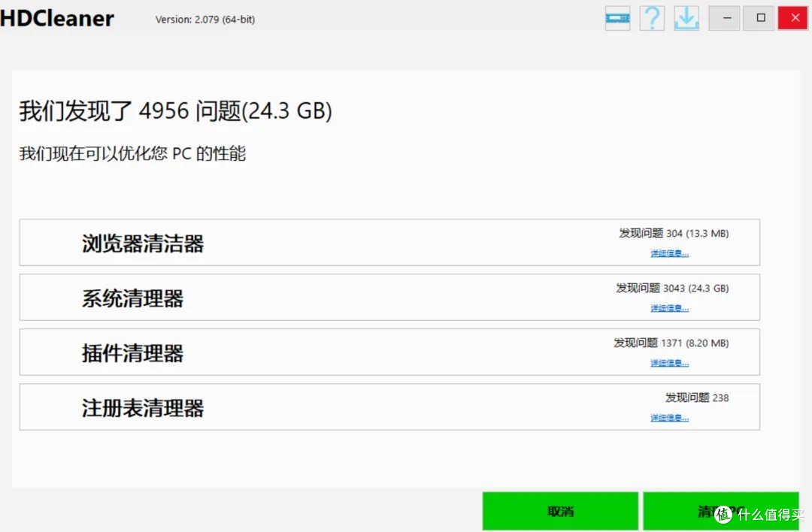The image size is (812, 532).
Task: Open 详细信息 for 插件清理器
Action: (x=669, y=362)
